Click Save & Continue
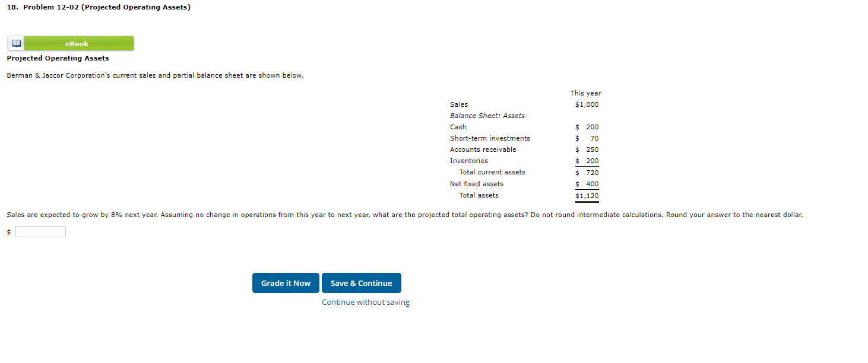Viewport: 868px width, 363px height. pos(361,283)
